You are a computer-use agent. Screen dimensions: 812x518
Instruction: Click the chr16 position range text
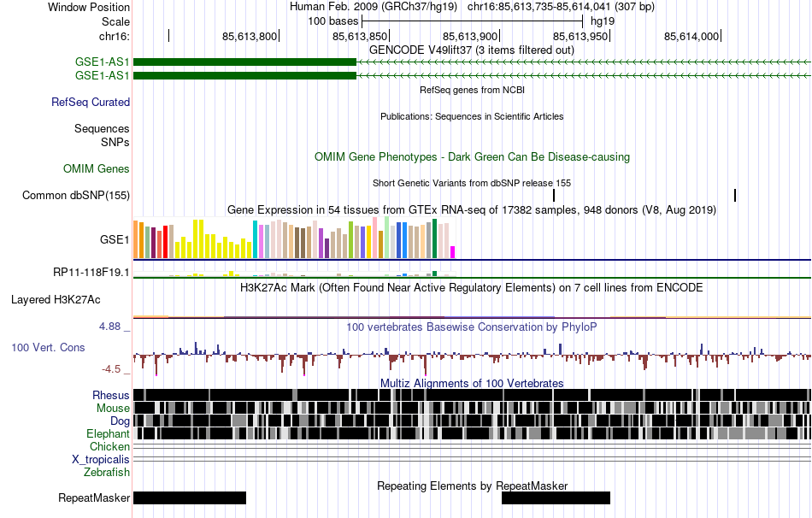point(561,7)
